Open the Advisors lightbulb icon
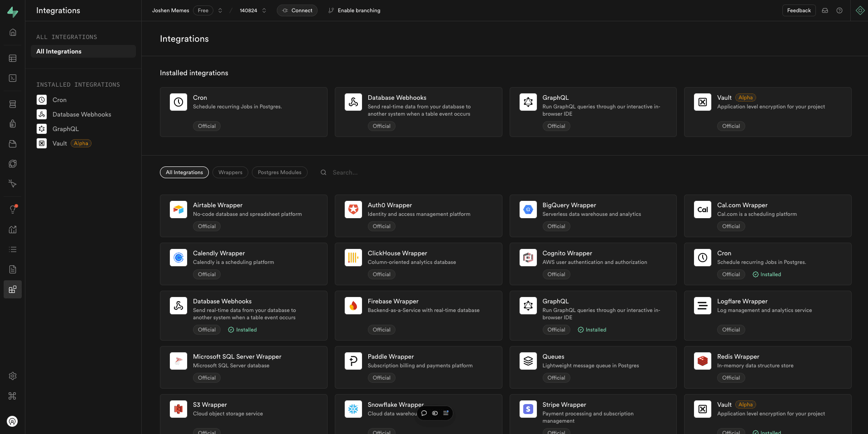This screenshot has width=868, height=434. point(13,210)
